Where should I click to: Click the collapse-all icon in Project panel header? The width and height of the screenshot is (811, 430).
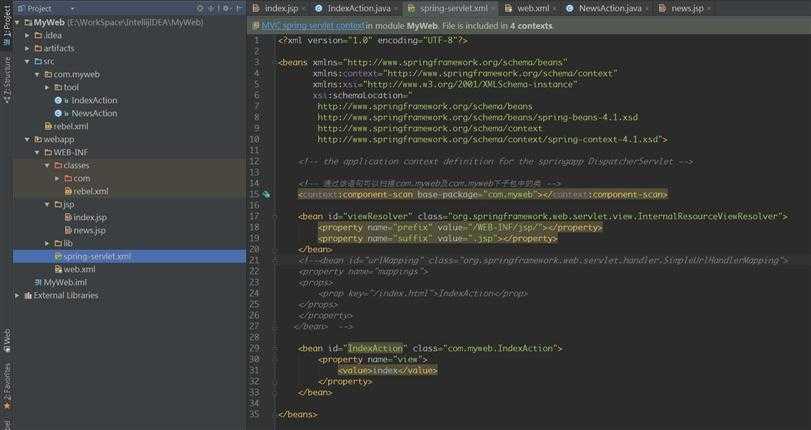[x=211, y=8]
